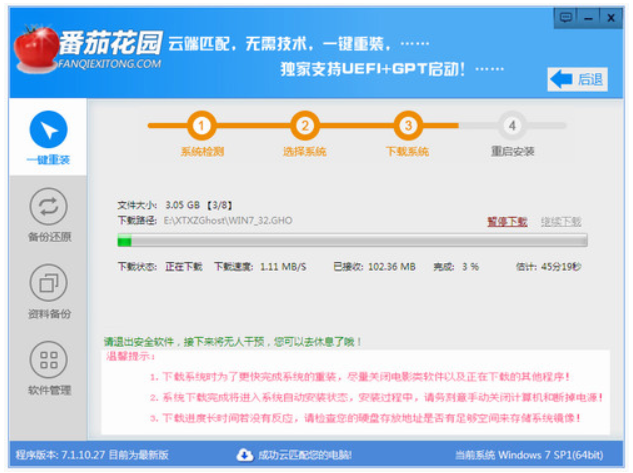Click the 下载系统 step label

point(407,152)
